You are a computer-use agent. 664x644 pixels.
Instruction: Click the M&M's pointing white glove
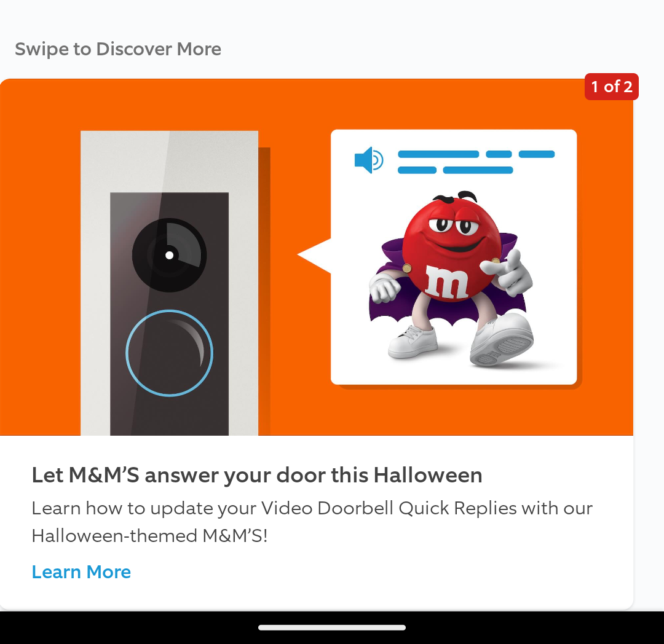pyautogui.click(x=507, y=273)
